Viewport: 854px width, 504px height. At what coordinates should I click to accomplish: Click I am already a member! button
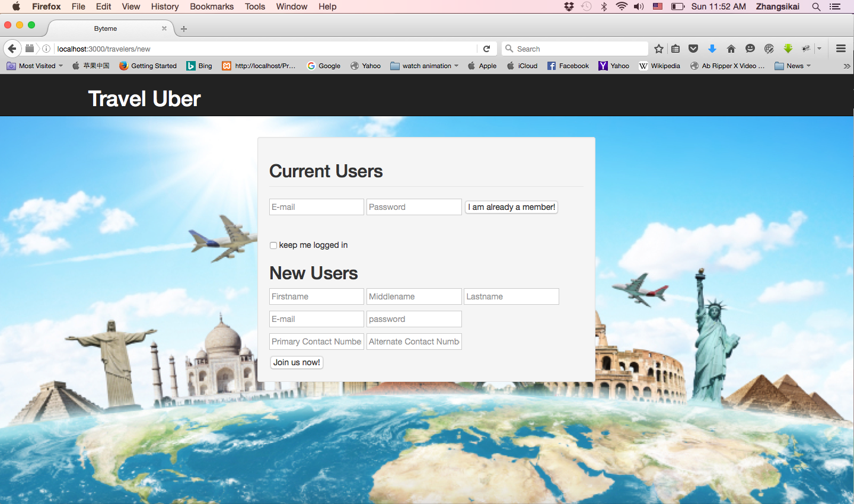[511, 207]
